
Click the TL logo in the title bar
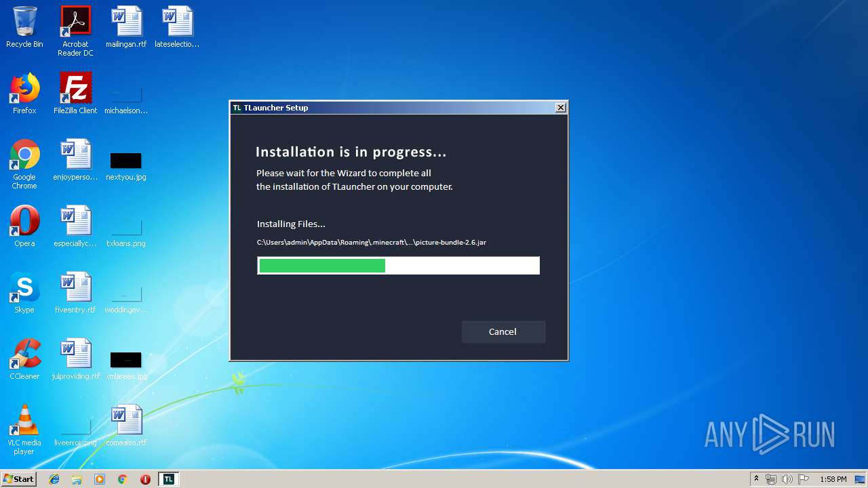point(237,108)
